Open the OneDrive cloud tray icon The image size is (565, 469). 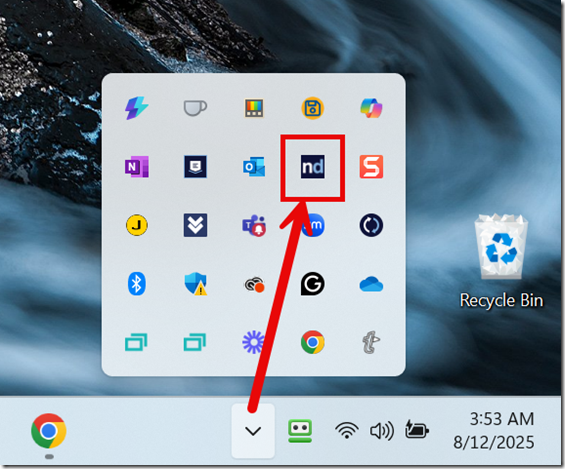tap(371, 284)
